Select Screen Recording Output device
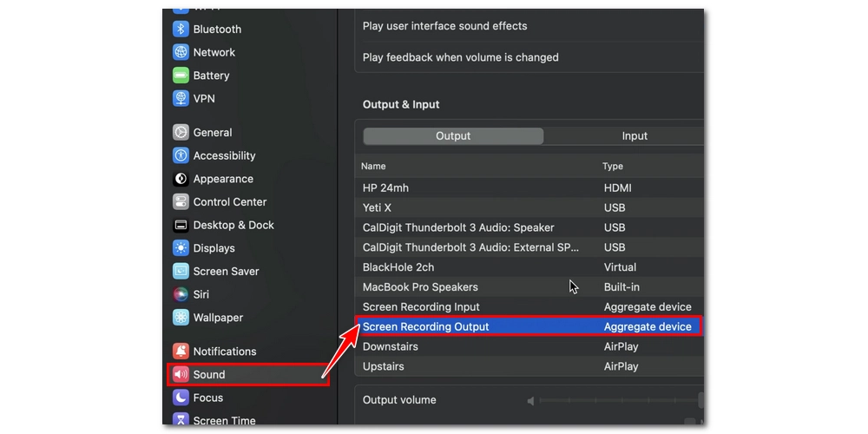This screenshot has width=868, height=434. click(529, 326)
